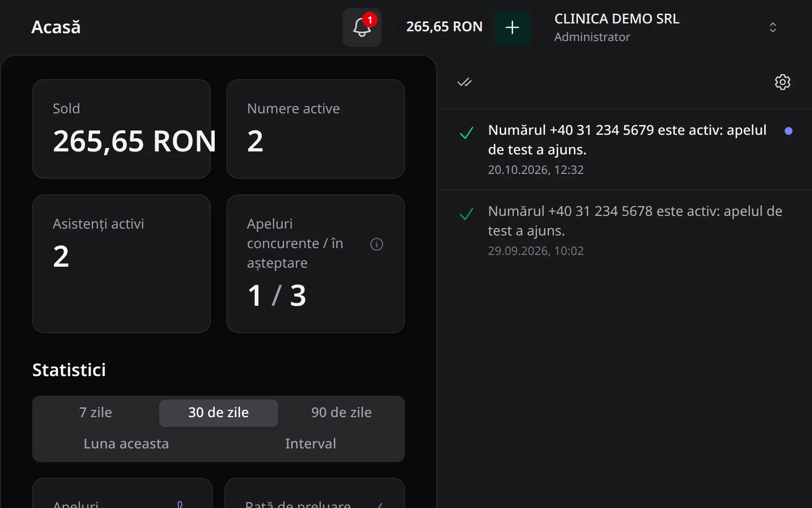Open notification about number +40 31 234 5679
Image resolution: width=812 pixels, height=508 pixels.
pyautogui.click(x=625, y=149)
